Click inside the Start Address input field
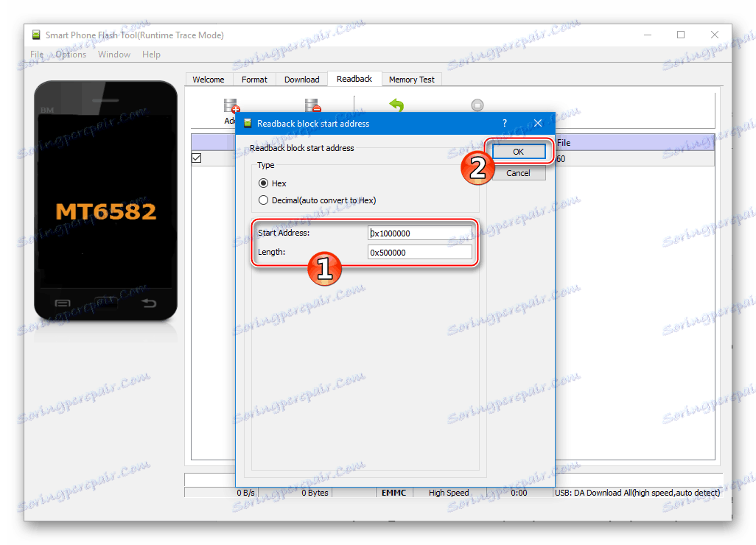This screenshot has height=545, width=756. click(420, 233)
